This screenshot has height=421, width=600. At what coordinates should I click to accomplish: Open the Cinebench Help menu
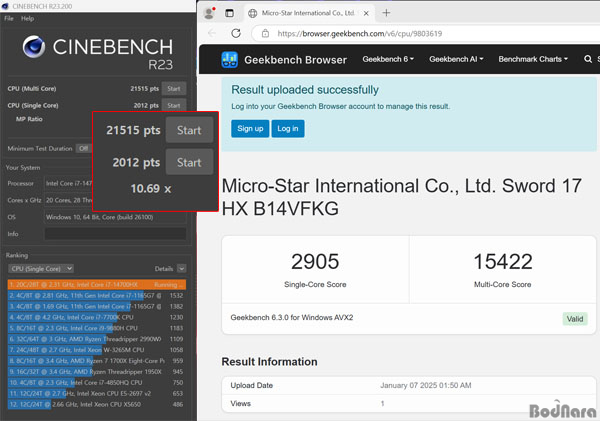point(27,18)
